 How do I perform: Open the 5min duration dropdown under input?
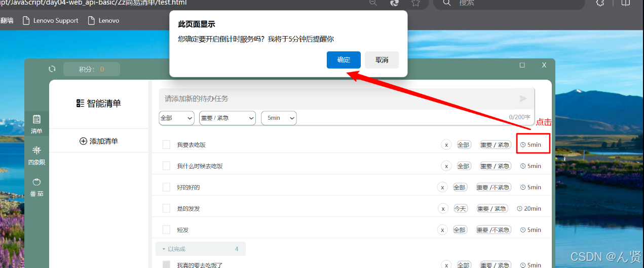[279, 118]
